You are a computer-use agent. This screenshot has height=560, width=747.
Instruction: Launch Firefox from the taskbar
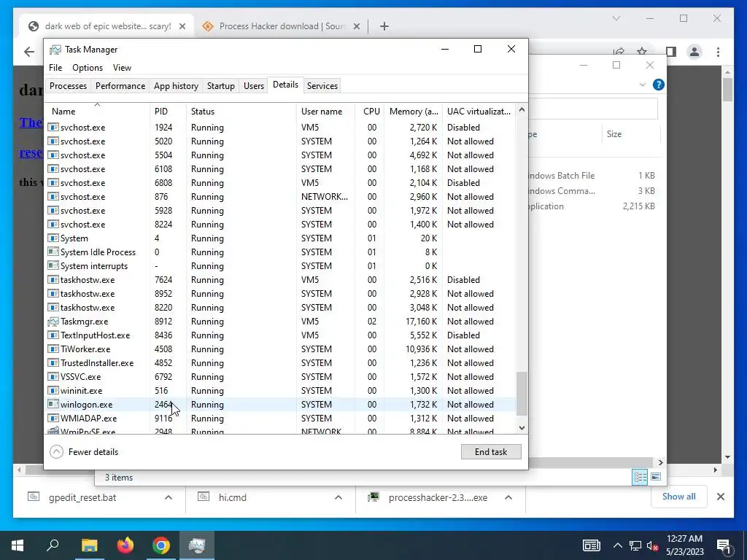pyautogui.click(x=125, y=545)
